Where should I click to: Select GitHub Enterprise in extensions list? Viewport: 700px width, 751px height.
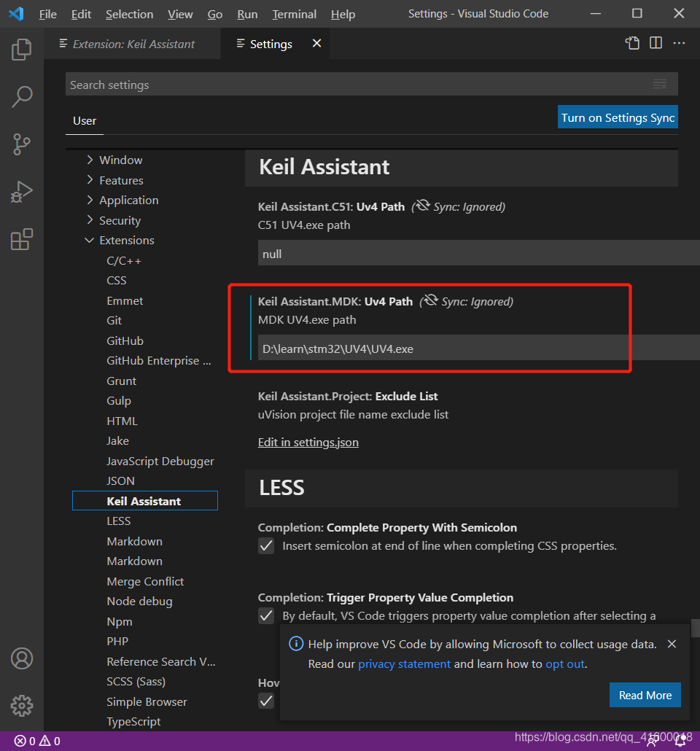(x=158, y=361)
